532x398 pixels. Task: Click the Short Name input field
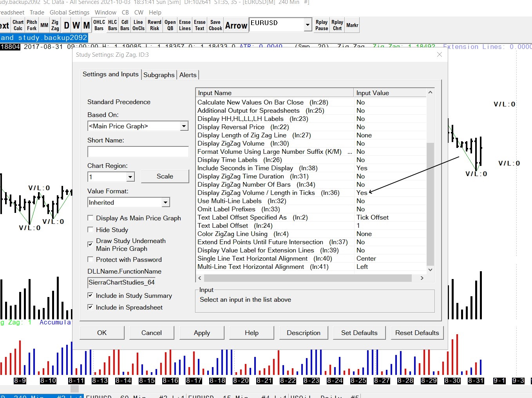coord(138,151)
